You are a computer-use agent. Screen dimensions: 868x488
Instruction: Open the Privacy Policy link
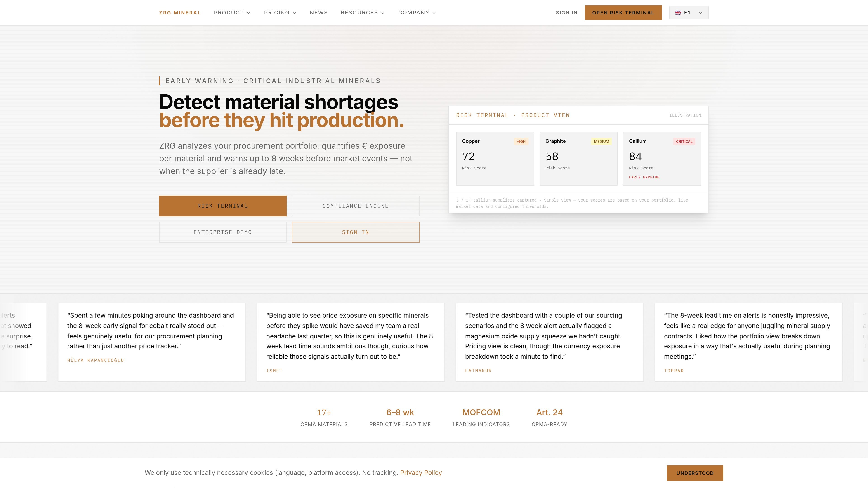421,473
